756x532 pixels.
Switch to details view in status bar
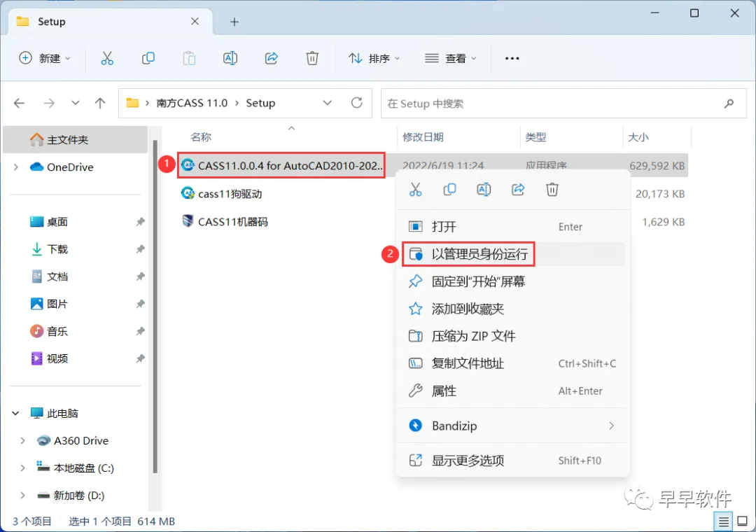coord(723,521)
